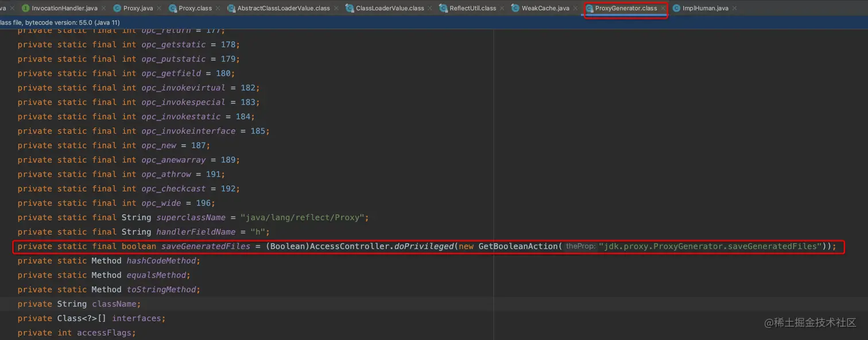Screen dimensions: 868x340
Task: Click the theProp parameter inlay hint
Action: click(580, 246)
